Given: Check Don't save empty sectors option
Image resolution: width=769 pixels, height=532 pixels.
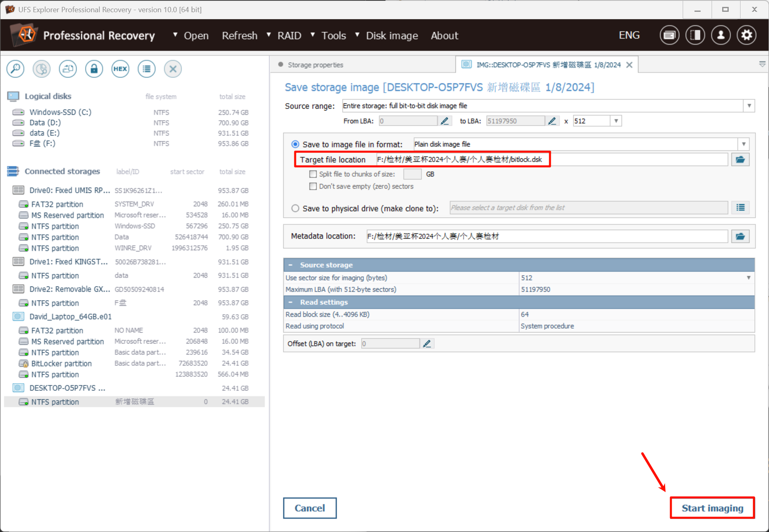Looking at the screenshot, I should point(313,186).
